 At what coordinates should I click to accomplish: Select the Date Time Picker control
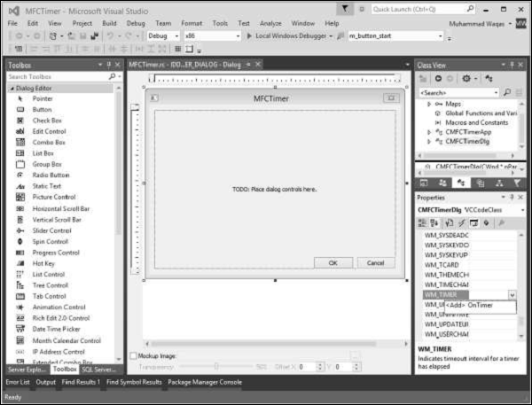(55, 329)
